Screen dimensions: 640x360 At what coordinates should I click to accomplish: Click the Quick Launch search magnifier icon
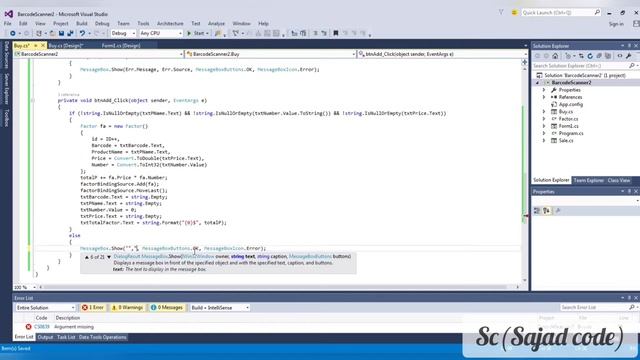click(x=597, y=13)
